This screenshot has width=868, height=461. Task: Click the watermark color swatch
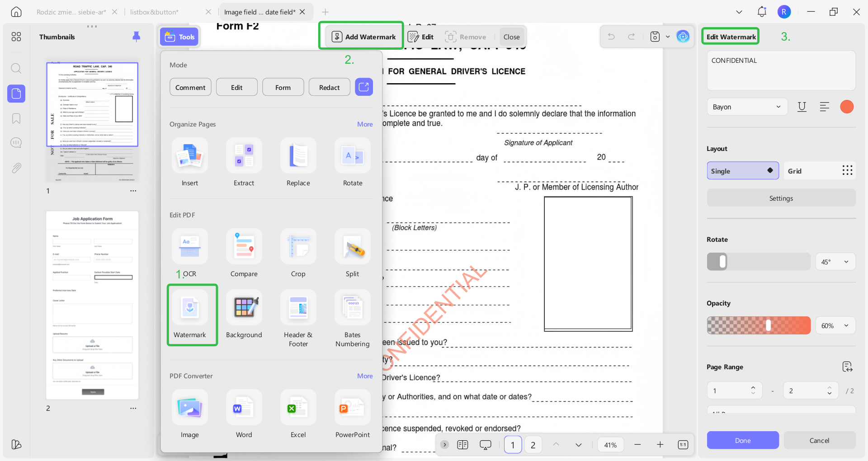pos(847,107)
